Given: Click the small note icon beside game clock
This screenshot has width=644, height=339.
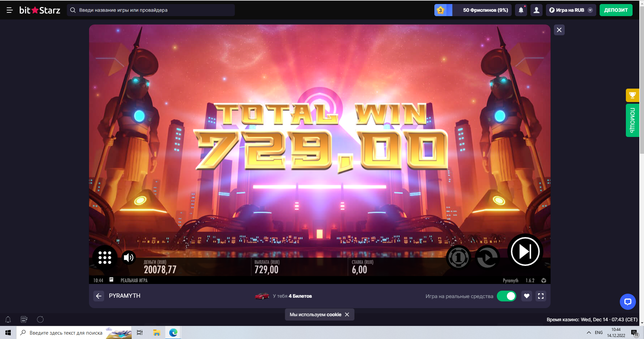Looking at the screenshot, I should click(x=111, y=280).
